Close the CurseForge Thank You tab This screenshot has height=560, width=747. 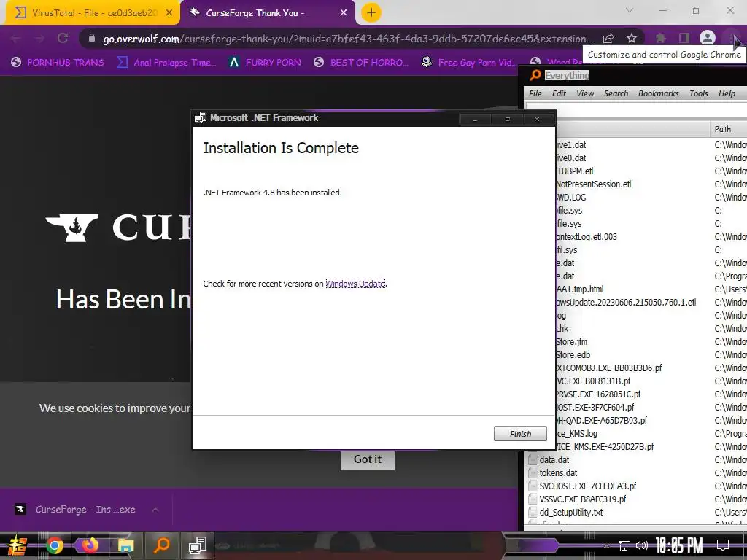pyautogui.click(x=344, y=13)
